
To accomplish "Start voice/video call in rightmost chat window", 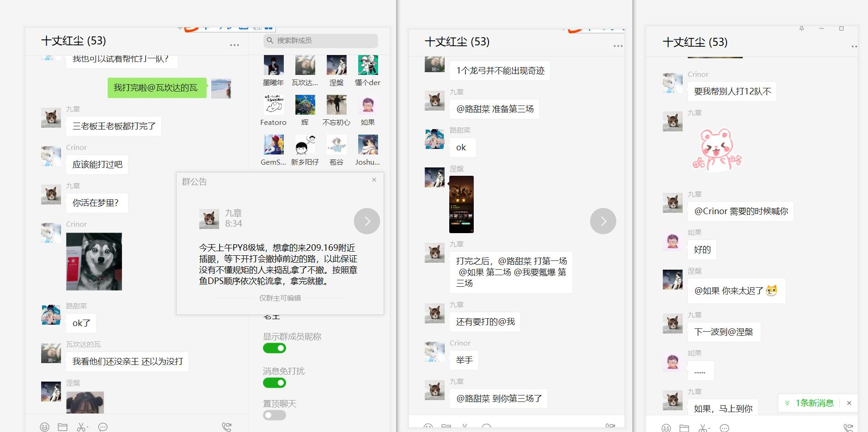I will [848, 428].
